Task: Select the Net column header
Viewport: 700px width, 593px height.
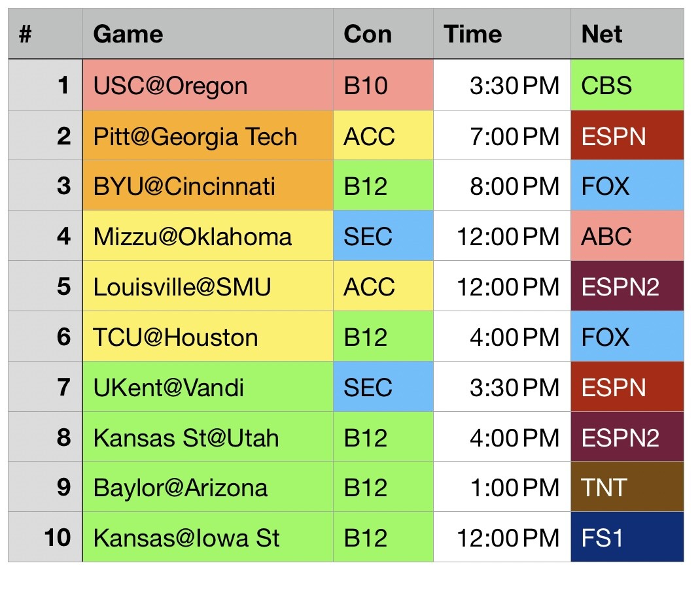Action: coord(627,34)
